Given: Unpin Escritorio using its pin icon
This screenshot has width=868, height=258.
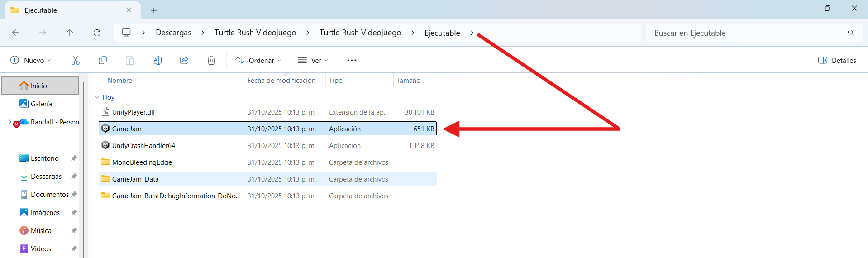Looking at the screenshot, I should [x=74, y=158].
